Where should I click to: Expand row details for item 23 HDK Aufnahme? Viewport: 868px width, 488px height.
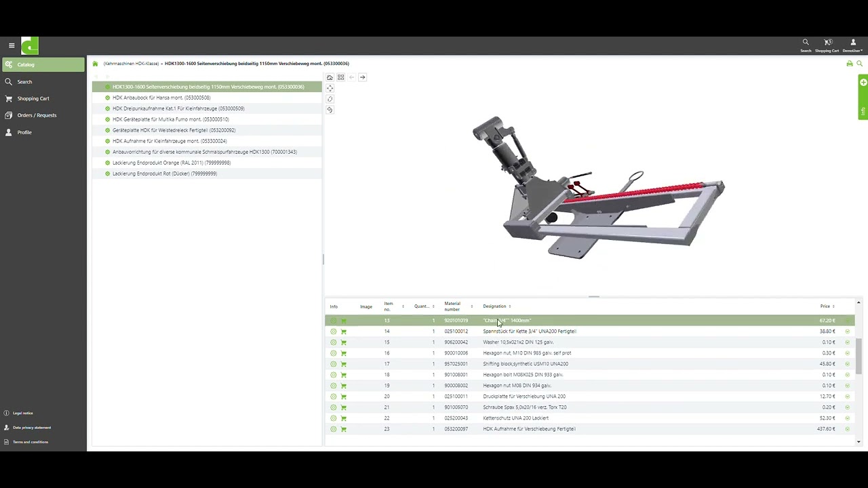point(848,429)
